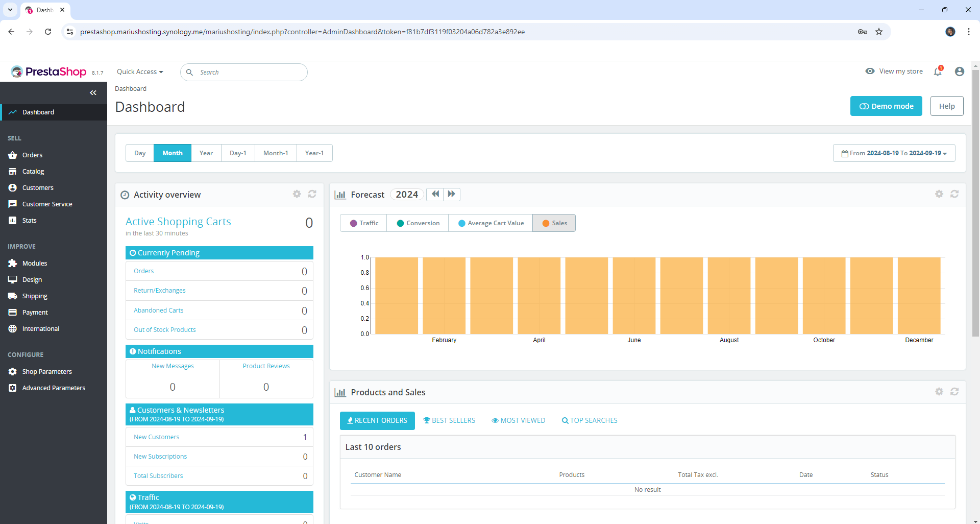Refresh the Products and Sales panel
The height and width of the screenshot is (524, 980).
click(954, 392)
